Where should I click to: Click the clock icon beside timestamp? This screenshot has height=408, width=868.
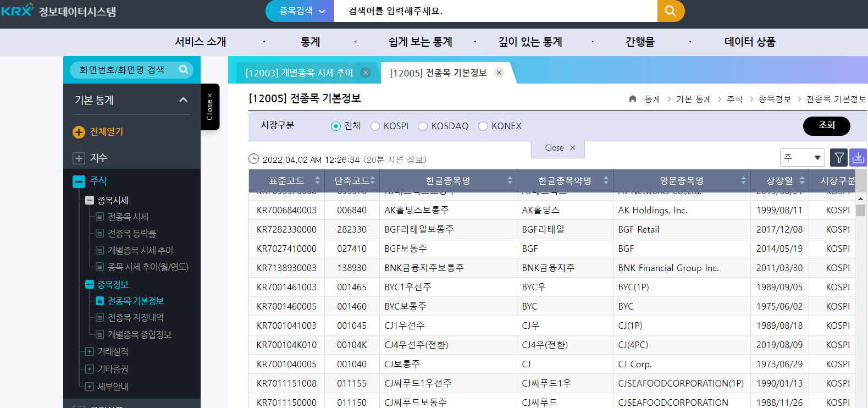254,159
